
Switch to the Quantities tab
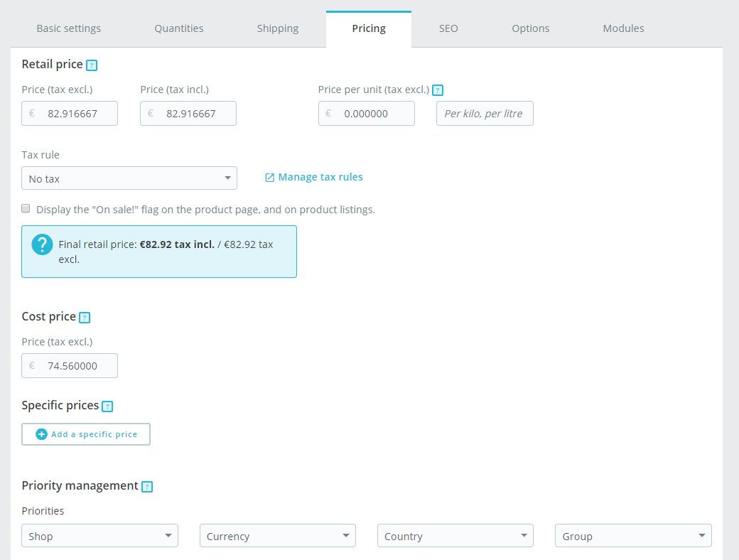(x=179, y=28)
